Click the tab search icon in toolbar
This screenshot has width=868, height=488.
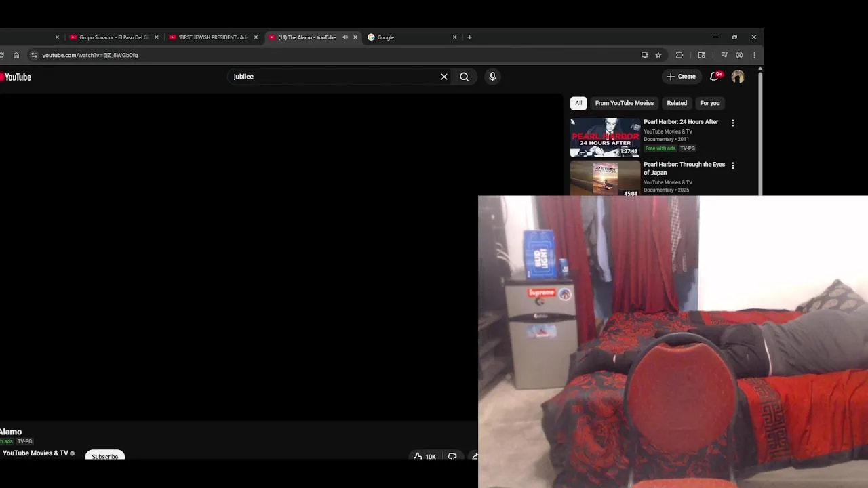pos(702,55)
